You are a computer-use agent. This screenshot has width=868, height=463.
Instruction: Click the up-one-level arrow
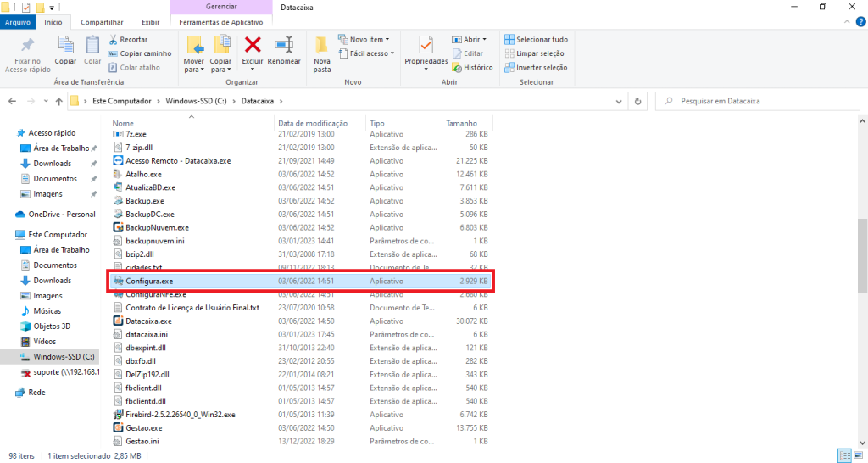[59, 102]
